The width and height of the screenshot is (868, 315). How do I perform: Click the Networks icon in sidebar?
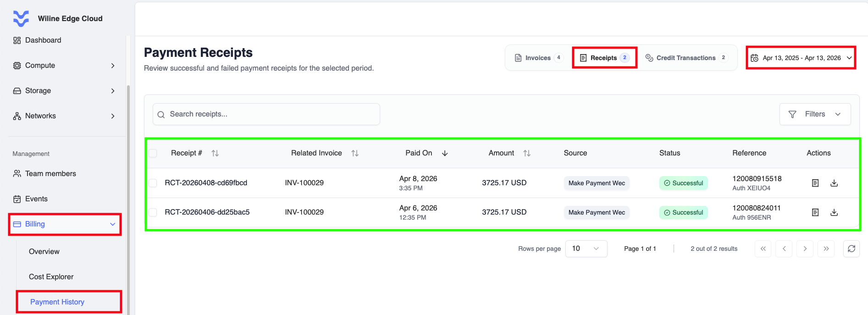tap(17, 116)
